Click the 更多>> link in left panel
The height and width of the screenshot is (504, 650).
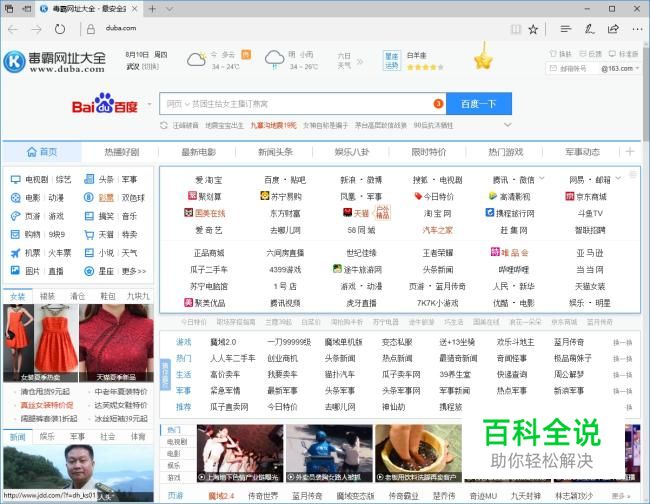click(x=133, y=270)
